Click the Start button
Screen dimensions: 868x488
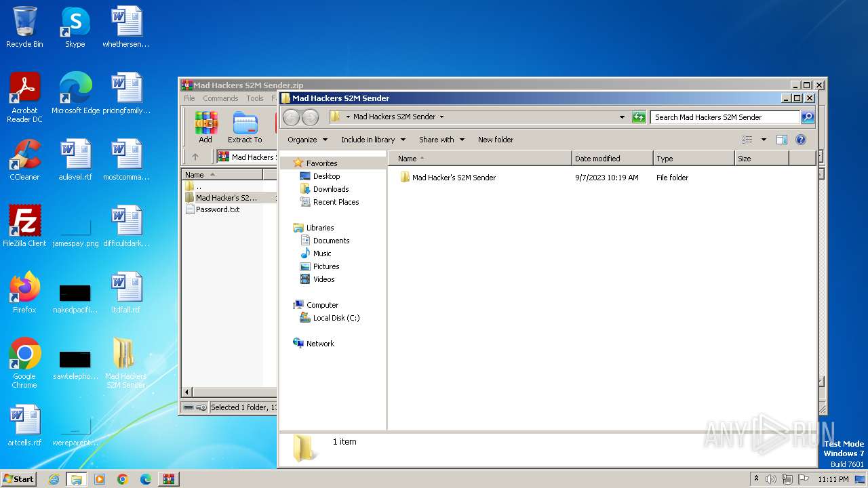[18, 479]
